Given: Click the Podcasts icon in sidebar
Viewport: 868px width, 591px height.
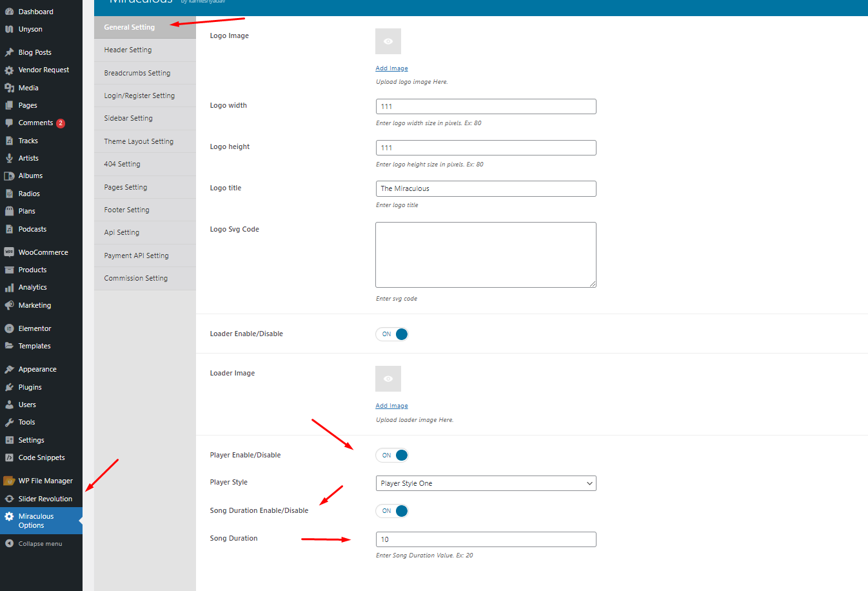Looking at the screenshot, I should pos(9,229).
